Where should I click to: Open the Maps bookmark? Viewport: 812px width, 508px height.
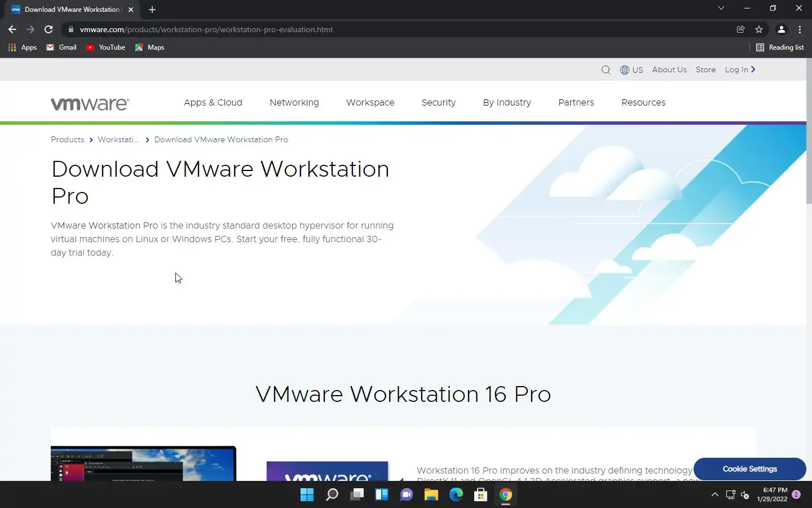pyautogui.click(x=149, y=47)
